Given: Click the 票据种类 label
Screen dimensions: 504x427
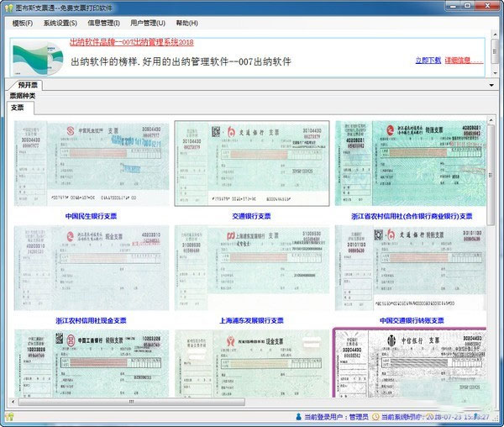Looking at the screenshot, I should click(x=22, y=96).
